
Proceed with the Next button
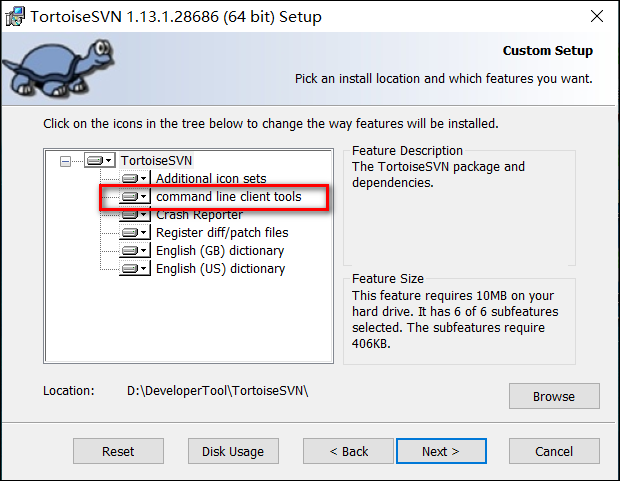pos(441,451)
